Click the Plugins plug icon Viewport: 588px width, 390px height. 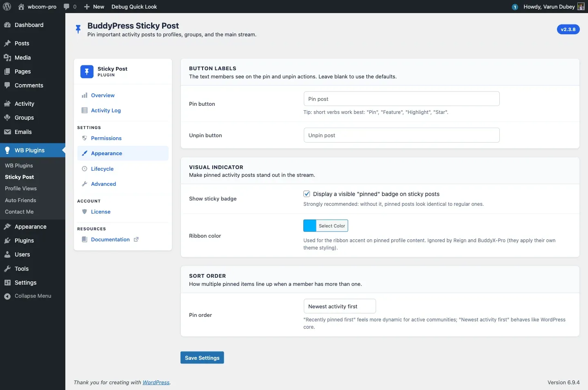7,241
